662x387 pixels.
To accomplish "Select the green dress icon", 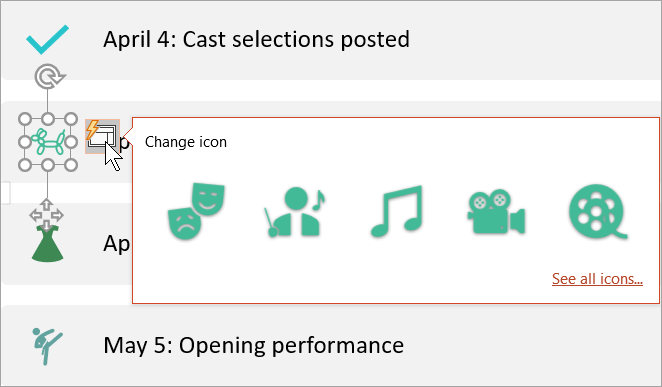I will click(47, 244).
